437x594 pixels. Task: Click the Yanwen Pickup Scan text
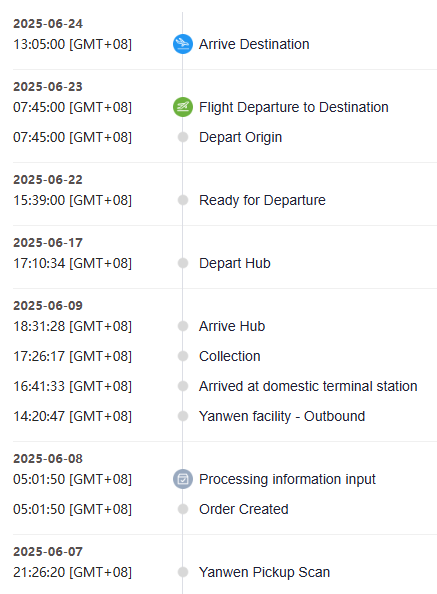(x=264, y=572)
